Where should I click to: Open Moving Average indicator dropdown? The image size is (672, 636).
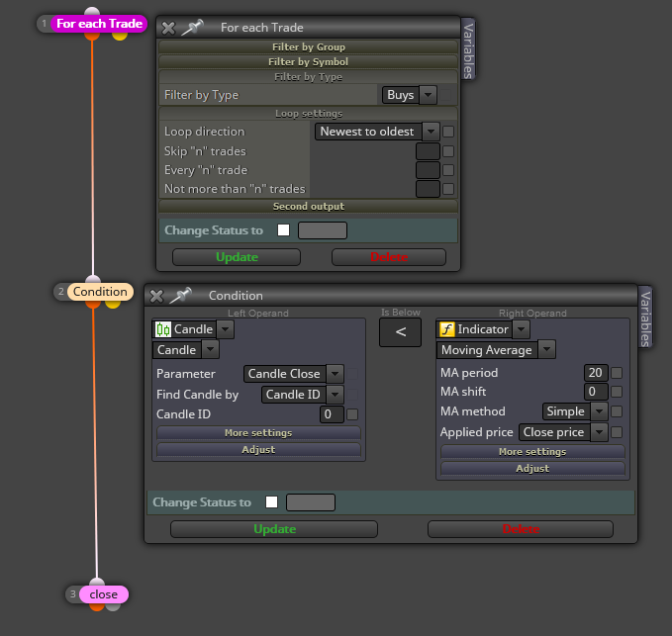(x=496, y=350)
